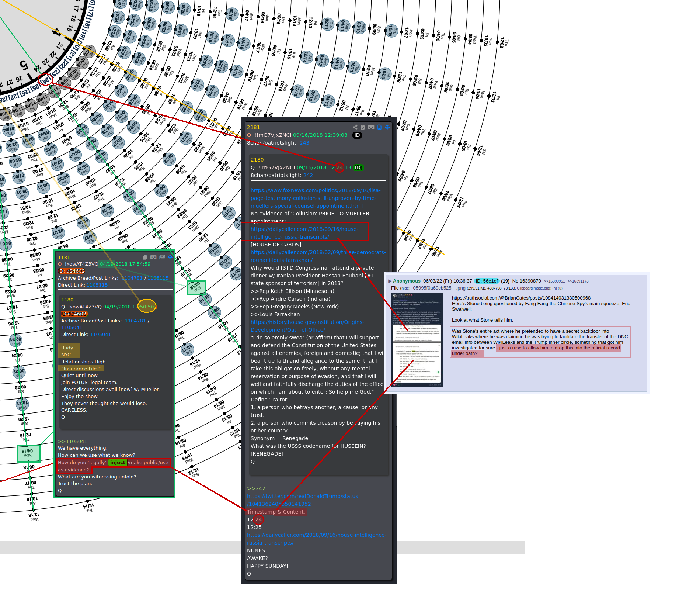The width and height of the screenshot is (700, 591).
Task: Open archive link 1104781 in post 1180
Action: point(135,321)
